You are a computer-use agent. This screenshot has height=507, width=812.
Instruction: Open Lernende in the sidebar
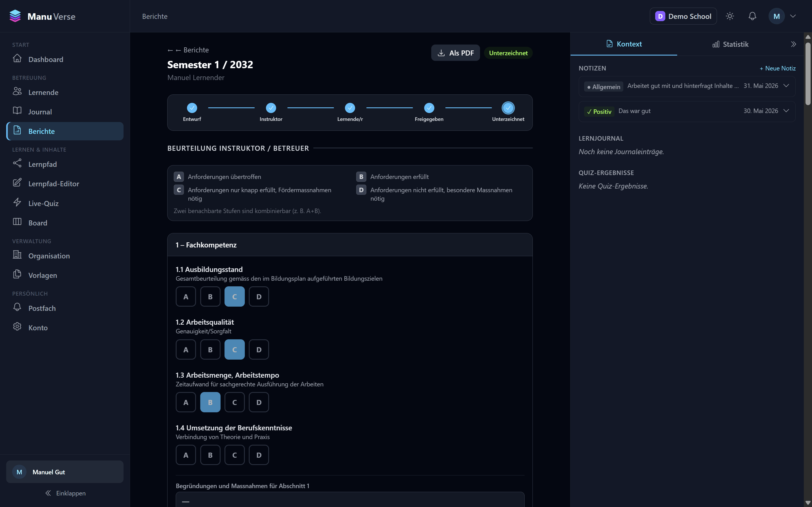pyautogui.click(x=65, y=92)
